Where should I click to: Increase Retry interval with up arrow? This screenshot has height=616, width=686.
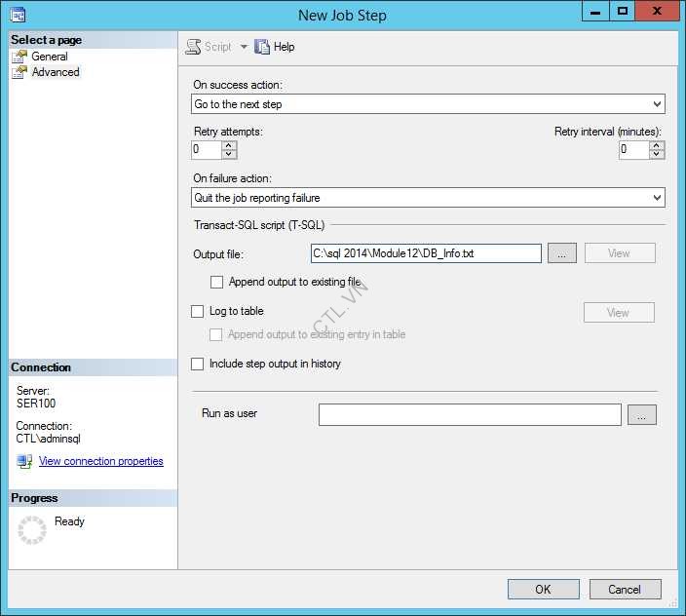point(656,145)
